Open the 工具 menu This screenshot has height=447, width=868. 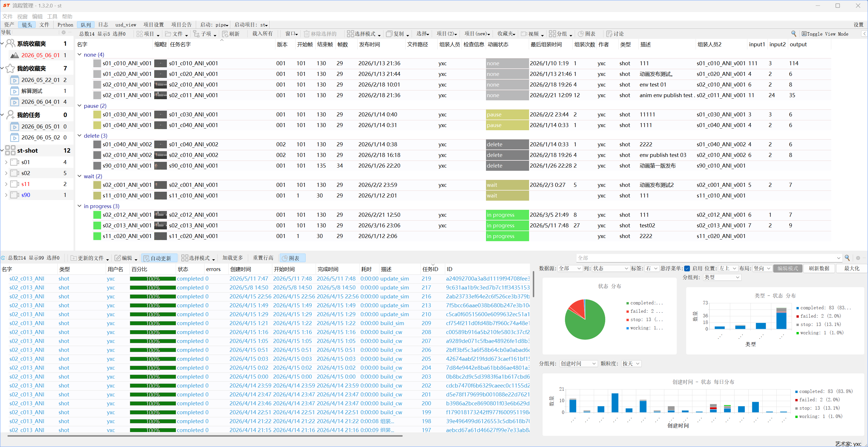coord(52,16)
